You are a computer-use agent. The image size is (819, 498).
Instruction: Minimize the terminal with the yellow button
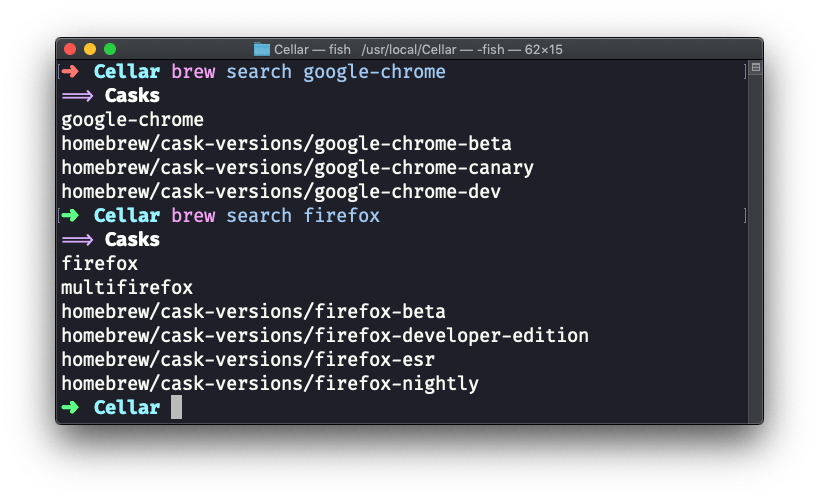(90, 48)
